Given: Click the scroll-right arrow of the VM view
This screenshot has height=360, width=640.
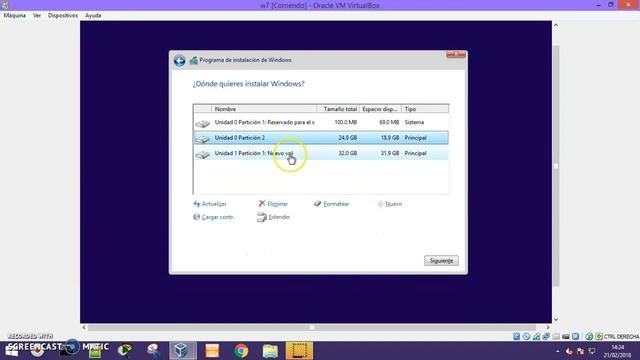Looking at the screenshot, I should coord(548,327).
